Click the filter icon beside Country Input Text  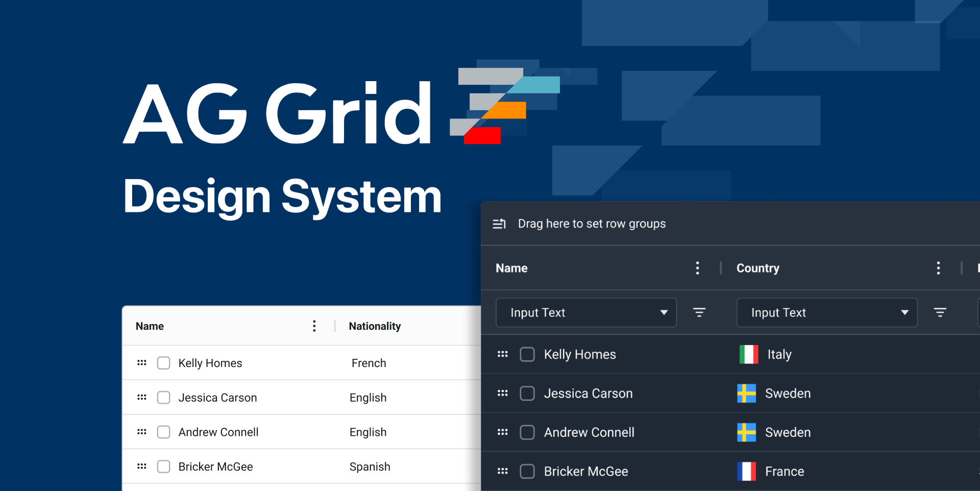[x=940, y=312]
